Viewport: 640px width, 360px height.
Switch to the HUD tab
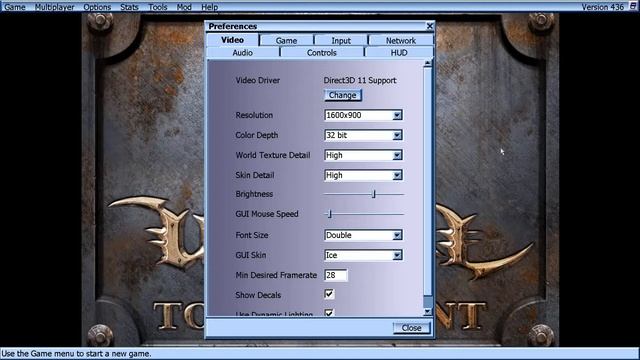(x=399, y=53)
